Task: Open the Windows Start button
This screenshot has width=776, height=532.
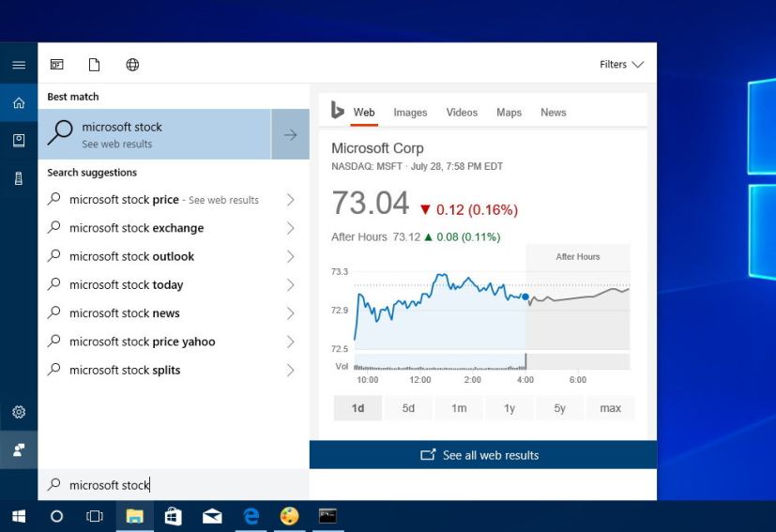Action: point(19,516)
